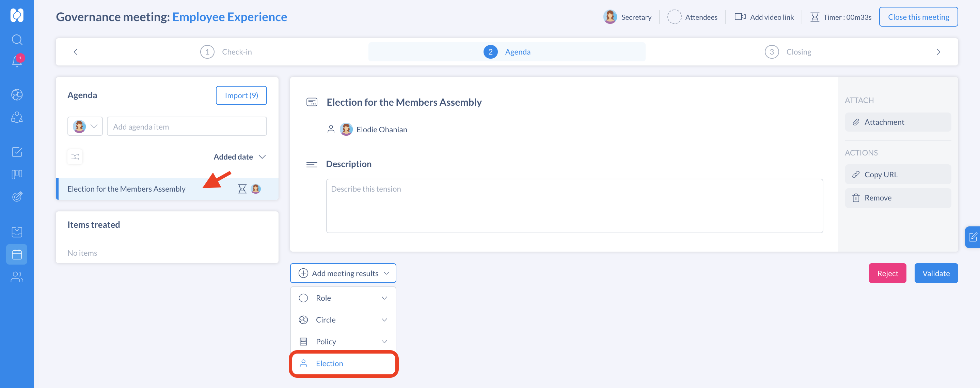Click the dashed Attendees circle icon
The height and width of the screenshot is (388, 980).
click(674, 17)
